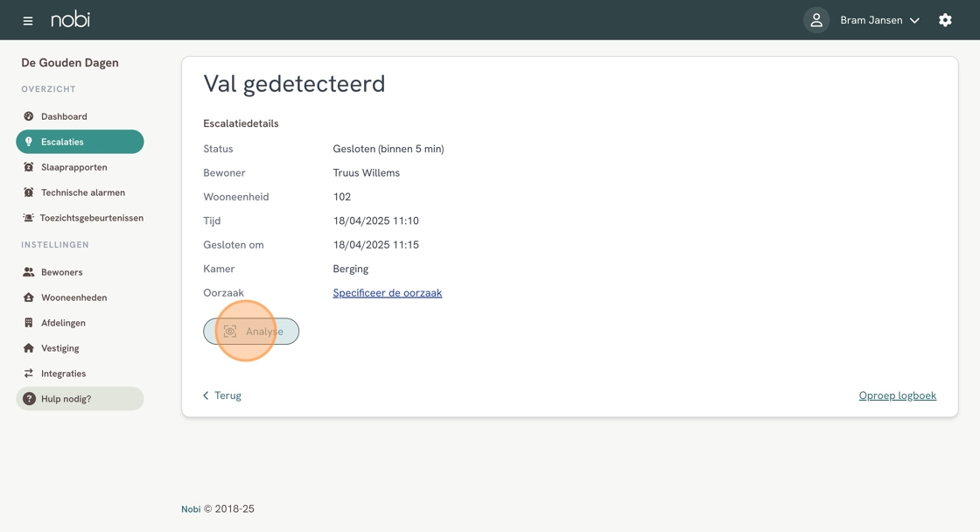Click the Technische alarmen icon
The height and width of the screenshot is (532, 980).
[29, 192]
